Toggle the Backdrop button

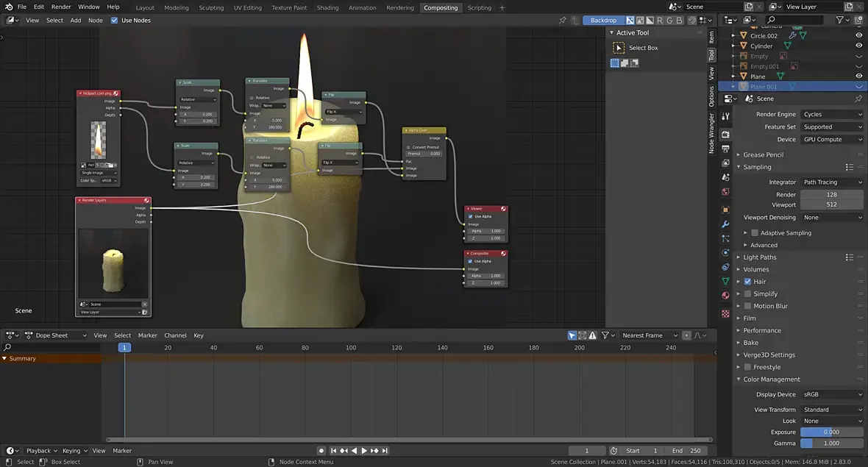tap(603, 21)
